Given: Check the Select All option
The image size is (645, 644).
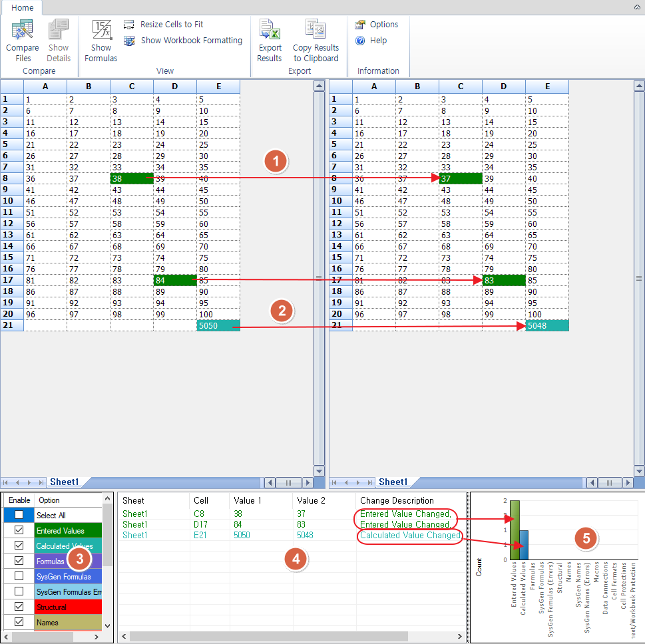Looking at the screenshot, I should click(x=19, y=515).
